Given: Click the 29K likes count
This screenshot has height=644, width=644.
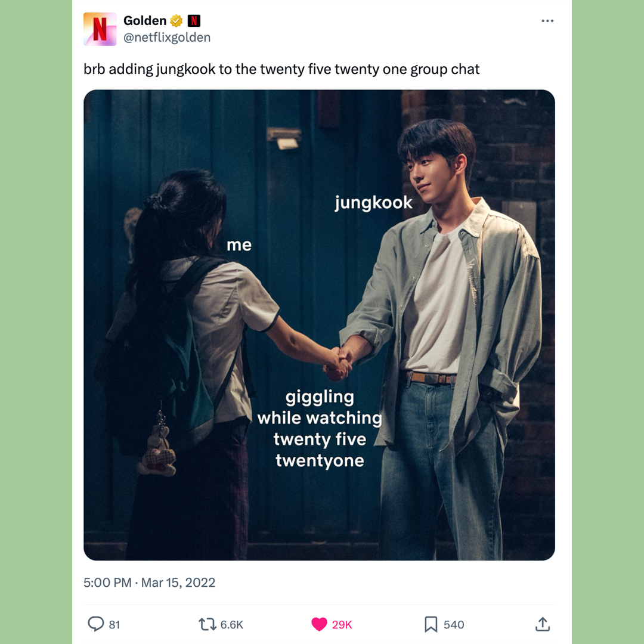Looking at the screenshot, I should (342, 625).
